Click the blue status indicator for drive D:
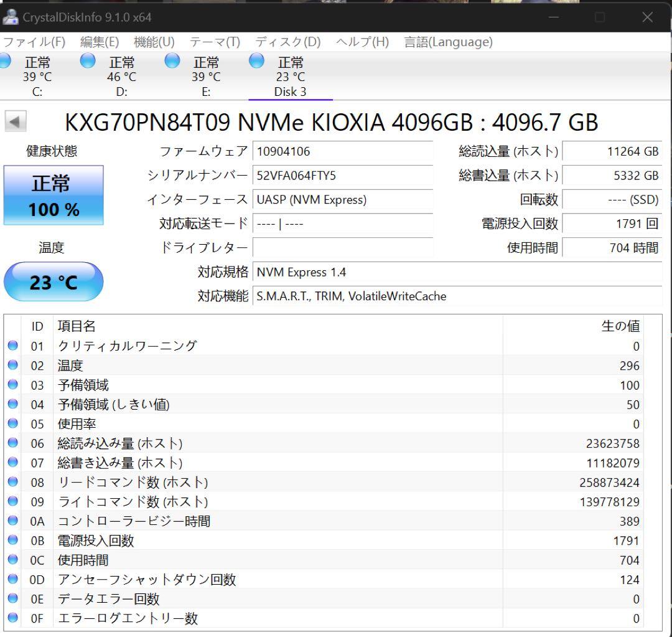672x637 pixels. (87, 61)
